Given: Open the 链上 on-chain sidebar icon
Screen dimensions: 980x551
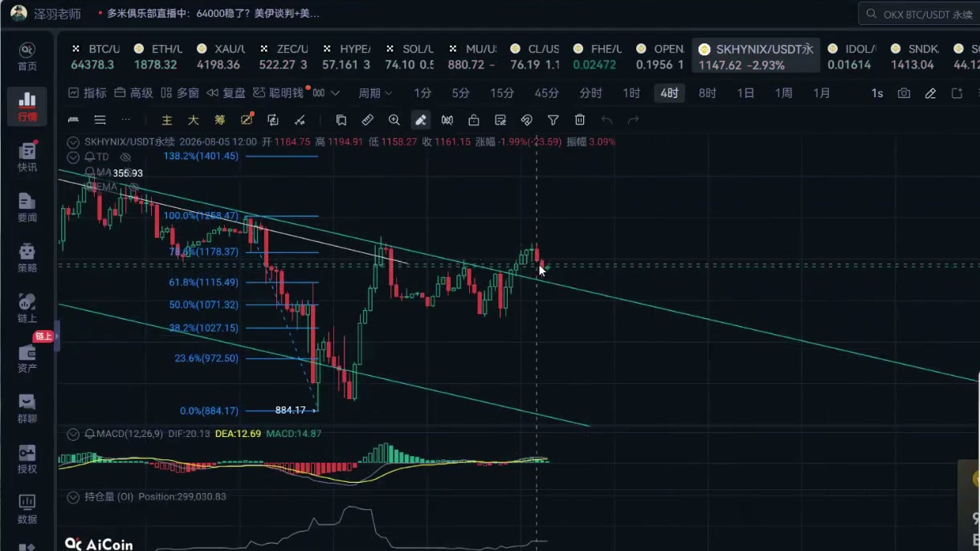Looking at the screenshot, I should (x=27, y=308).
